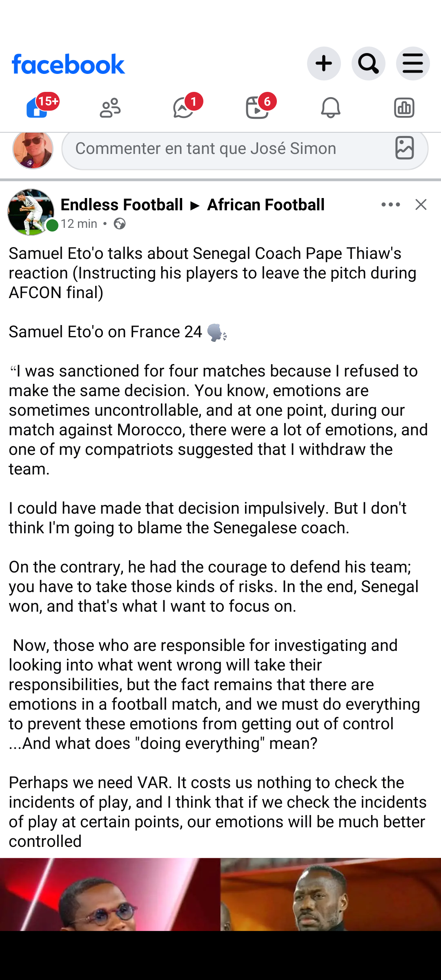The width and height of the screenshot is (441, 980).
Task: Attach a photo to the comment
Action: pos(404,148)
